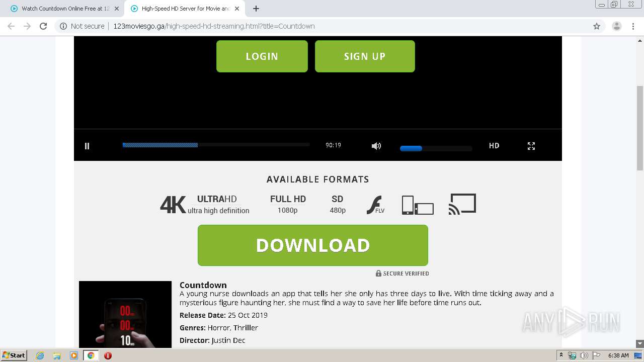
Task: Click the 'Genres: Horror, Thriller' text
Action: pos(219,328)
